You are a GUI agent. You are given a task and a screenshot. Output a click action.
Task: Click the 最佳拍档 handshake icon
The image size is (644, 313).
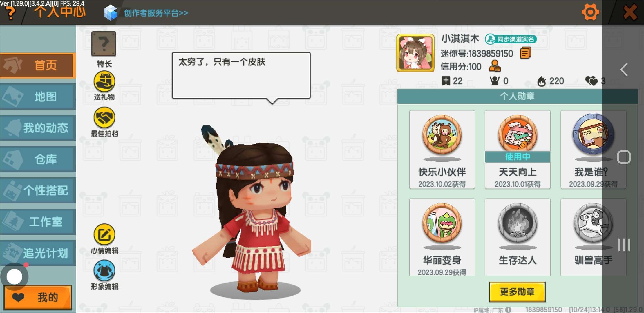coord(104,118)
